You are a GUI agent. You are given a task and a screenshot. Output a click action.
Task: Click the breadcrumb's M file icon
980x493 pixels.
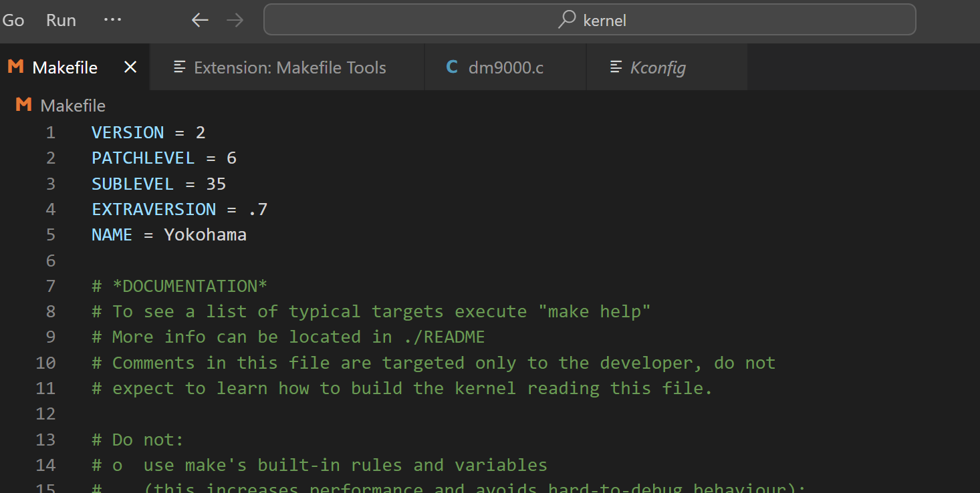tap(24, 105)
